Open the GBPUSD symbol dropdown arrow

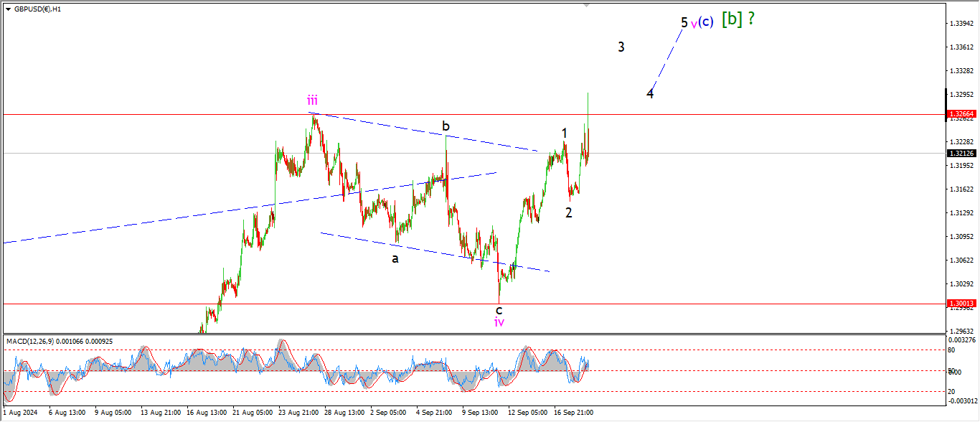[8, 9]
